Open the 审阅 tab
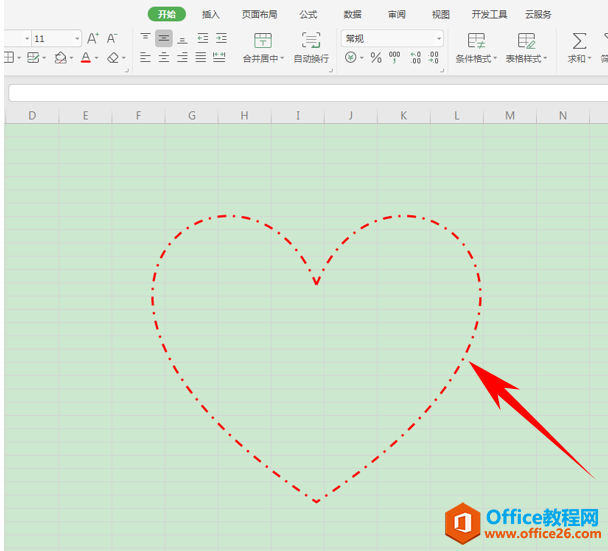The image size is (608, 551). pos(397,15)
